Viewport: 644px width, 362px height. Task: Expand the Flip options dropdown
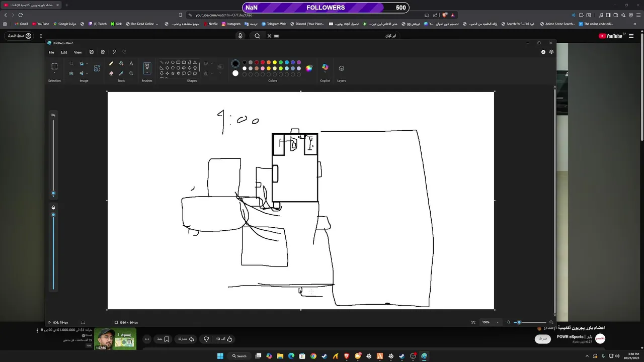(87, 73)
